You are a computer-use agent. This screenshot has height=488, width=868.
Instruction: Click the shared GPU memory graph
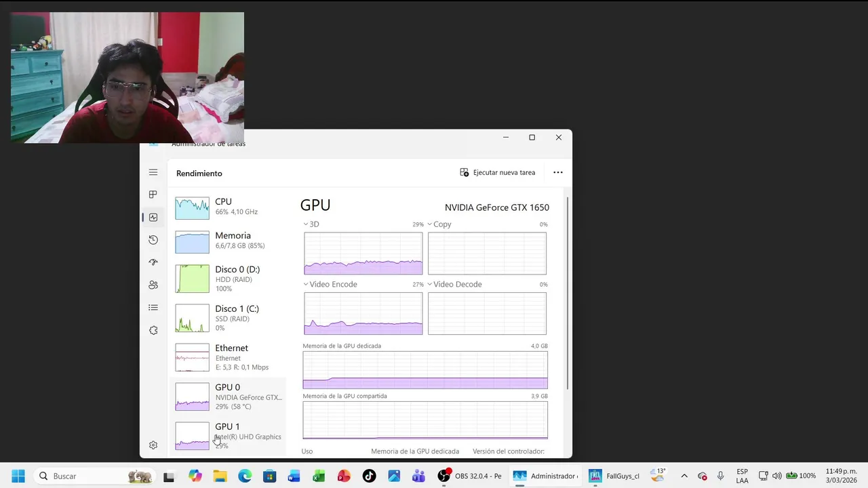(425, 420)
